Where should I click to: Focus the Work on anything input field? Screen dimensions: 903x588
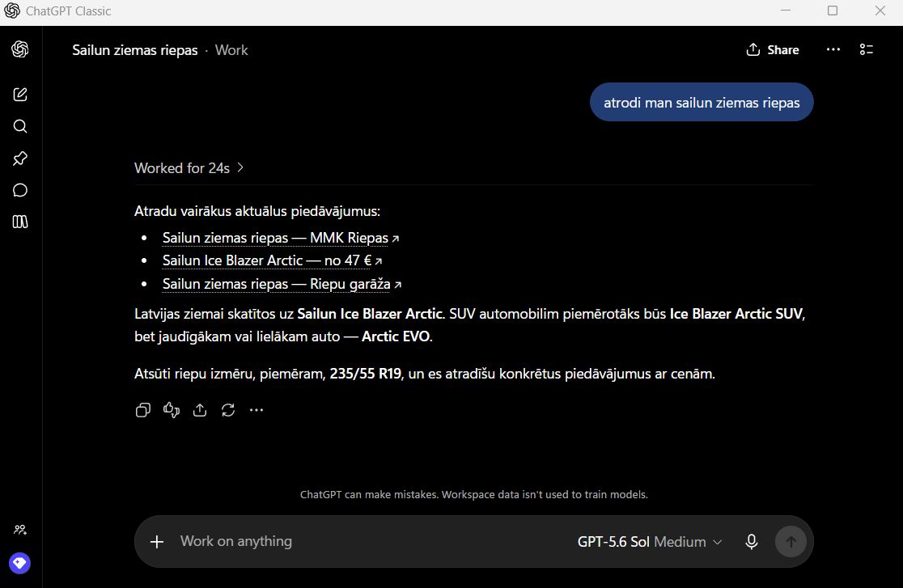coord(369,541)
